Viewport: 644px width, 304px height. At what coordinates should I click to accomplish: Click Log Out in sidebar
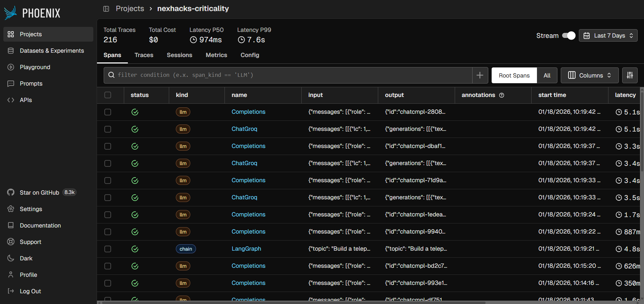(48, 291)
